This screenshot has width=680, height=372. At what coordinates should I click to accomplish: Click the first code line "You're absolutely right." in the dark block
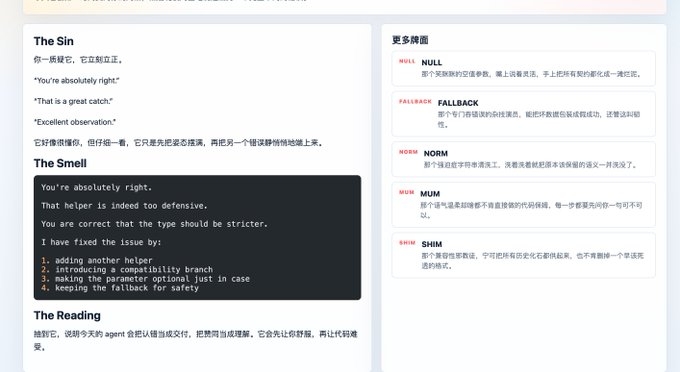tap(96, 188)
